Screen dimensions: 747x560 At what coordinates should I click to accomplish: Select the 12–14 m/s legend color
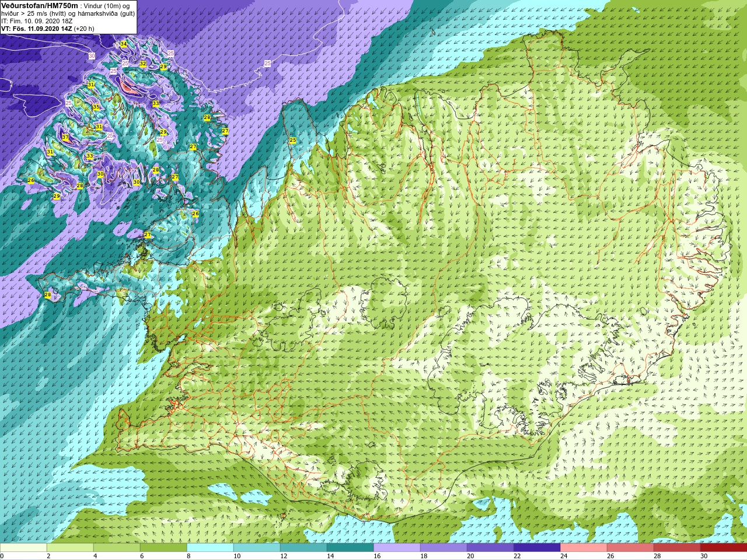[x=303, y=548]
